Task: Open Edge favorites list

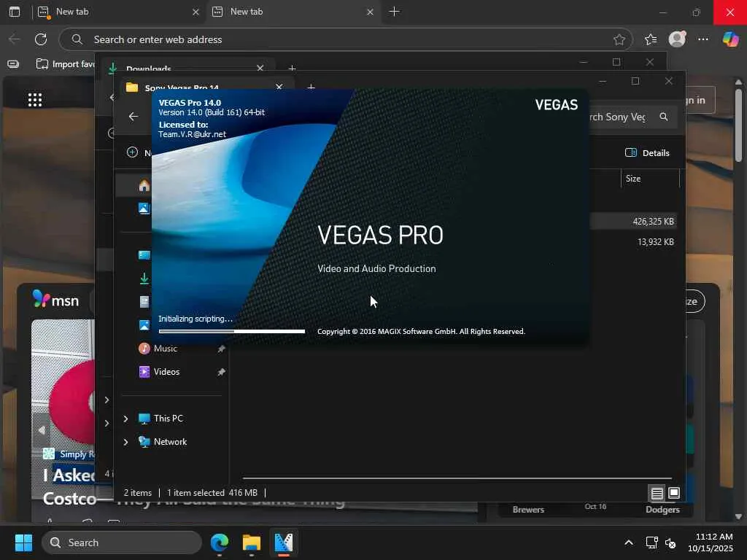Action: 650,39
